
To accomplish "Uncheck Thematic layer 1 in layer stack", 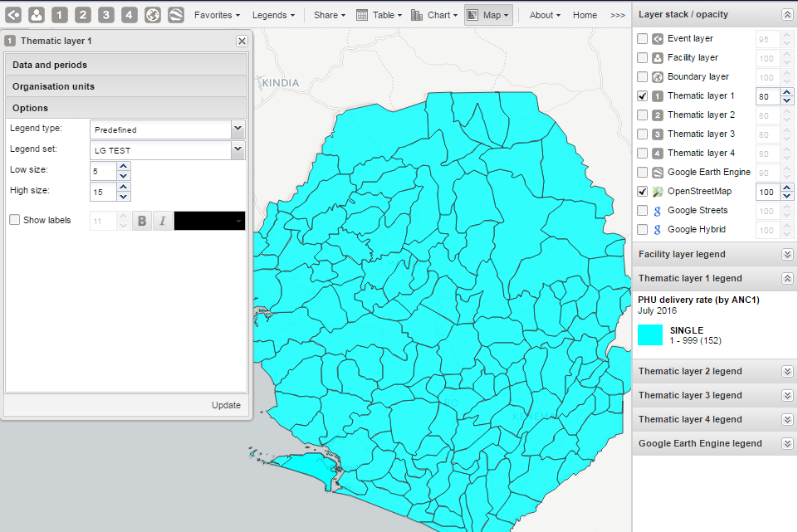I will tap(643, 96).
